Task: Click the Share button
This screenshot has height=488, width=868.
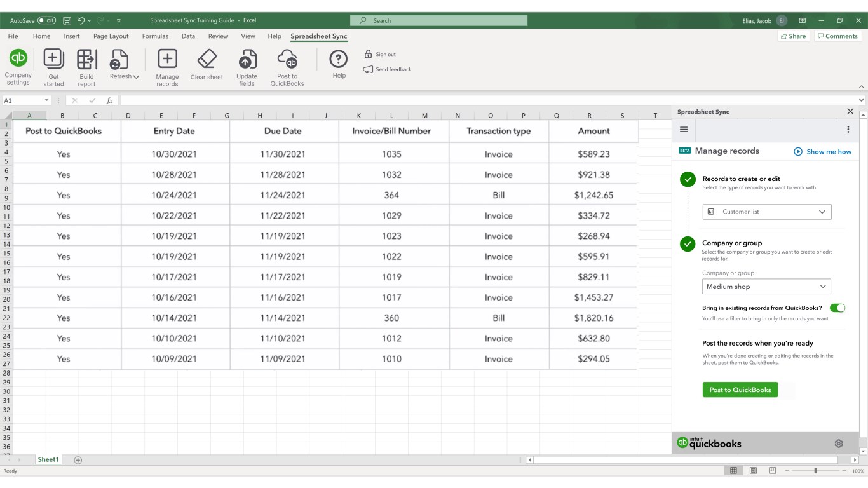Action: coord(794,36)
